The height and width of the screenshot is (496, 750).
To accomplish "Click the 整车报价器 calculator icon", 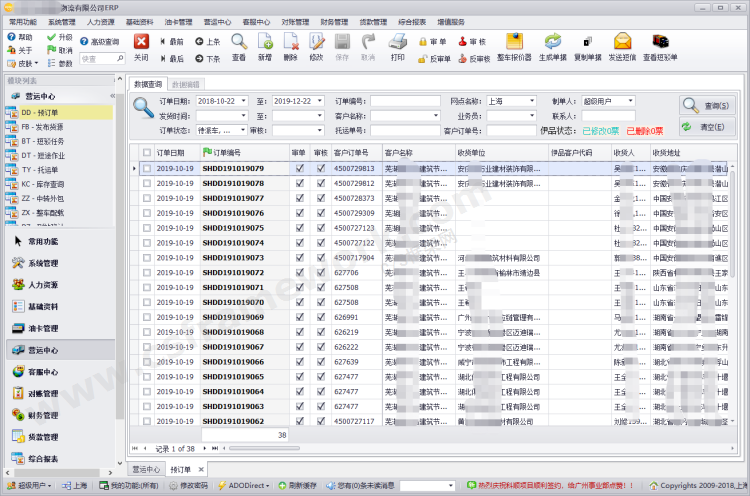I will pyautogui.click(x=513, y=42).
